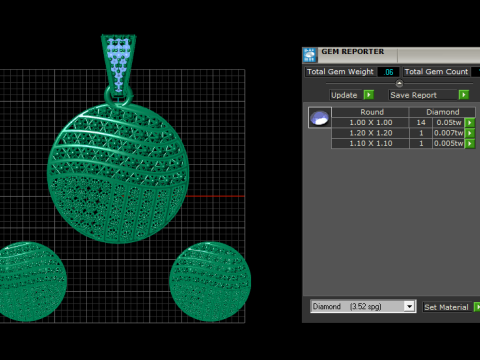Select the 1.20 X 1.20 size cell
The image size is (480, 360).
coord(370,133)
